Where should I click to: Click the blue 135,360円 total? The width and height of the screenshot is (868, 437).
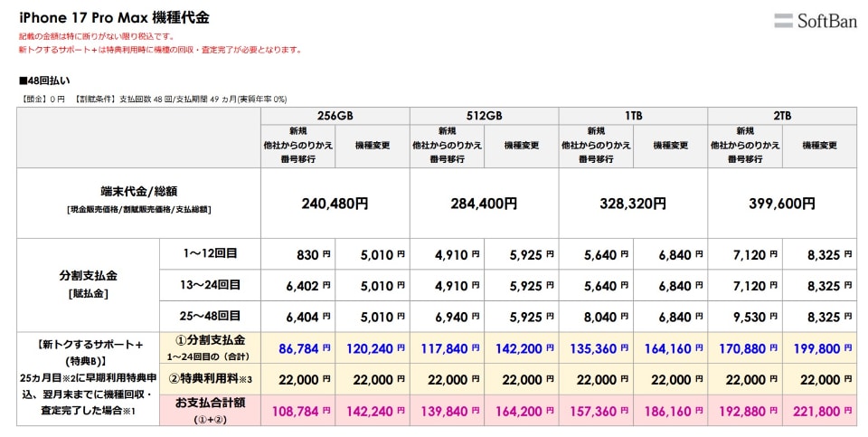click(x=596, y=348)
